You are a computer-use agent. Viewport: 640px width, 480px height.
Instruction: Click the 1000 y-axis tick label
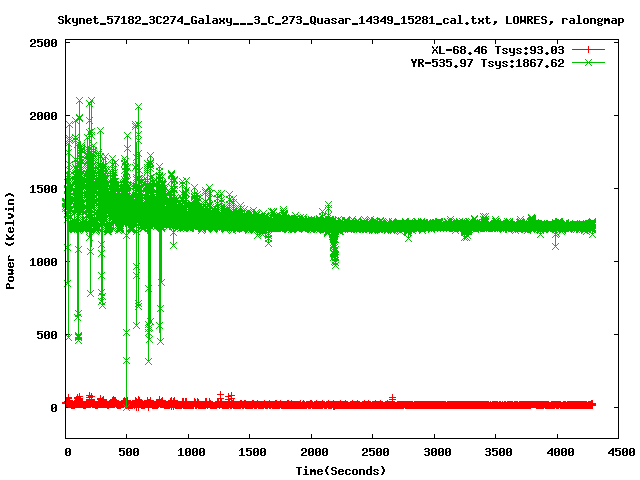click(43, 262)
